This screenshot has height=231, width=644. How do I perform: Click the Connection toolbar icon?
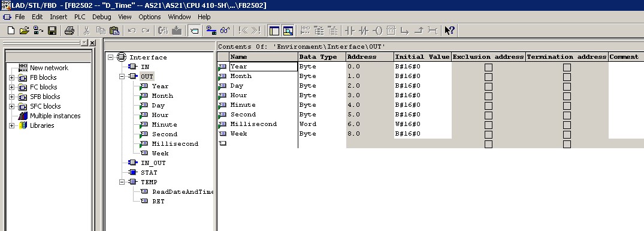coord(432,31)
